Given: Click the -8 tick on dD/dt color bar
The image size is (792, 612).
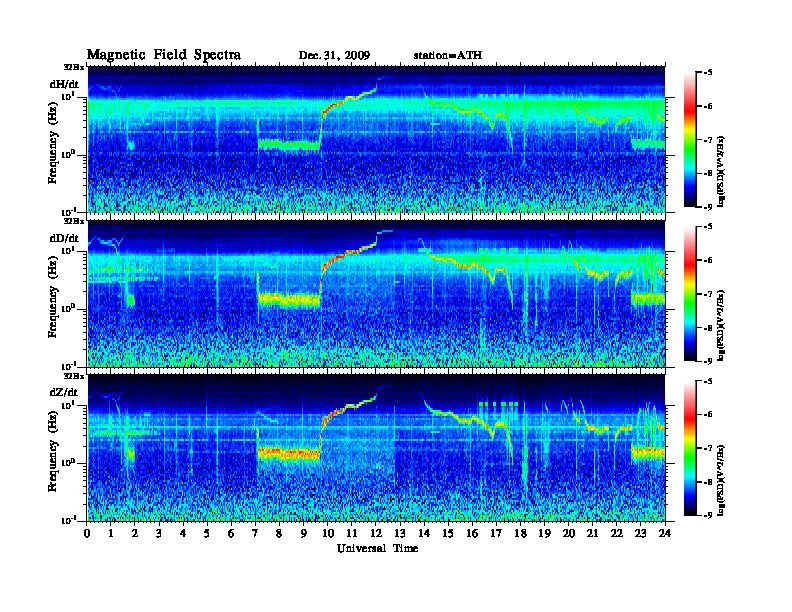Looking at the screenshot, I should pos(709,328).
